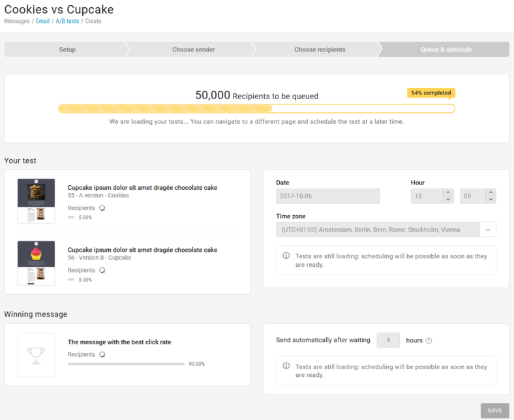Click the recipients queue progress bar
This screenshot has height=420, width=514.
point(256,108)
